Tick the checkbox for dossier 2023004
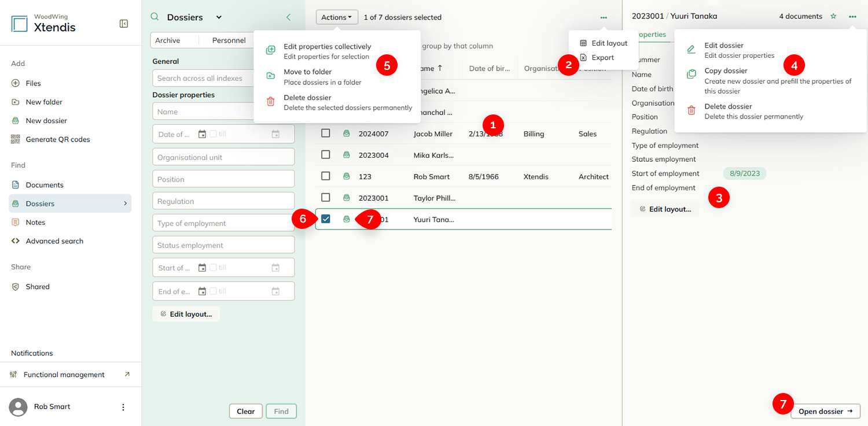Image resolution: width=868 pixels, height=426 pixels. tap(326, 154)
